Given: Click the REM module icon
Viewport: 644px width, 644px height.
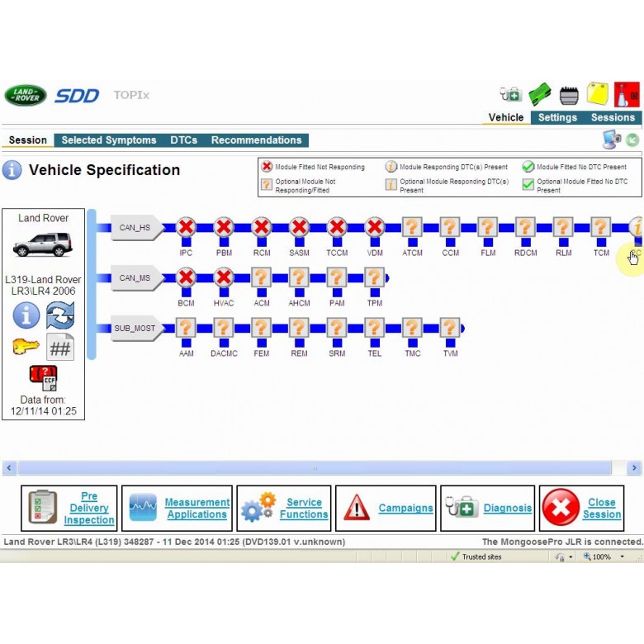Looking at the screenshot, I should pos(299,328).
